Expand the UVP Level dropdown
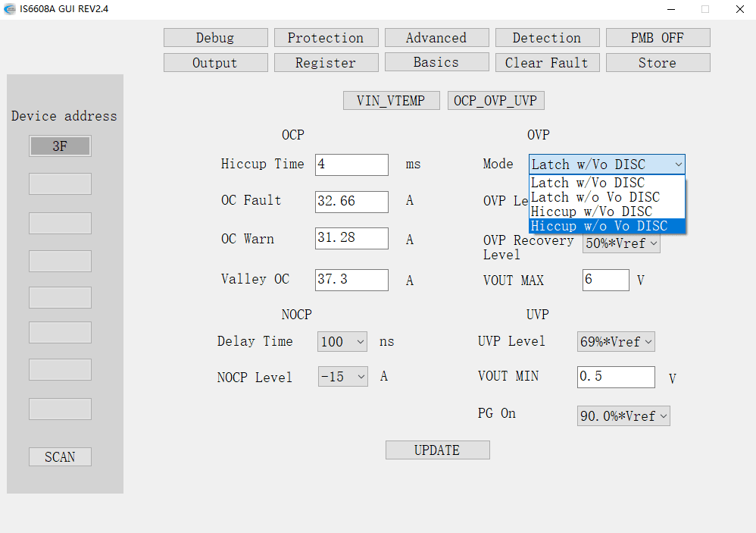Screen dimensions: 756x533 click(616, 342)
